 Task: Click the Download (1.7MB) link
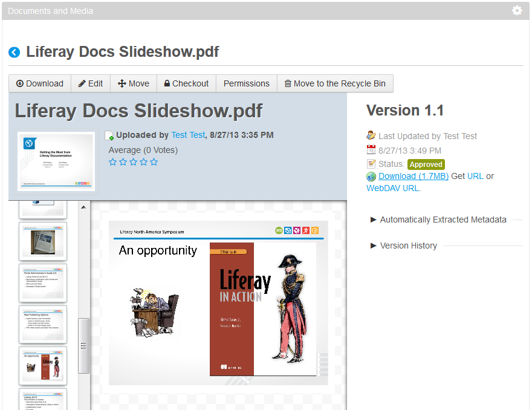pos(414,176)
